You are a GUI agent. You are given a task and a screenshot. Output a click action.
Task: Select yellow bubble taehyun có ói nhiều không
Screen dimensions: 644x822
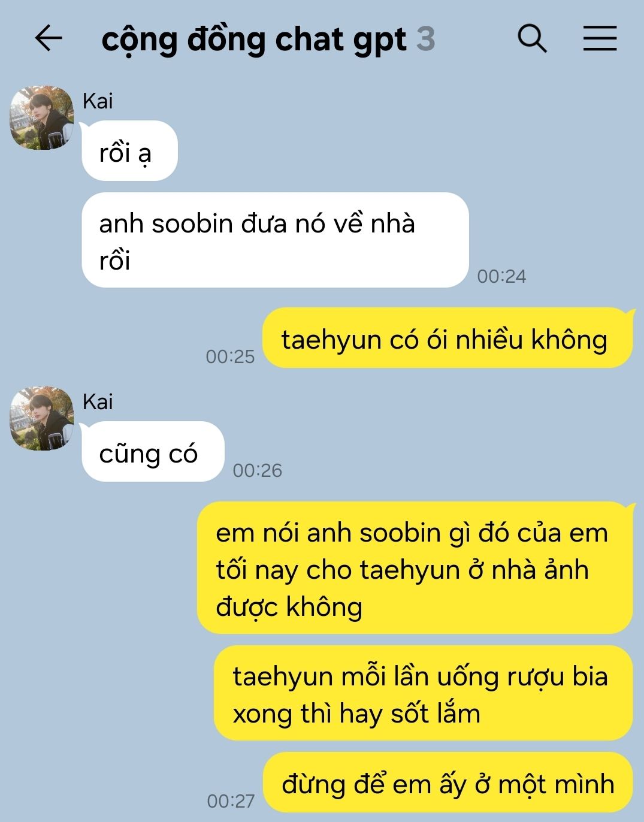click(x=448, y=338)
